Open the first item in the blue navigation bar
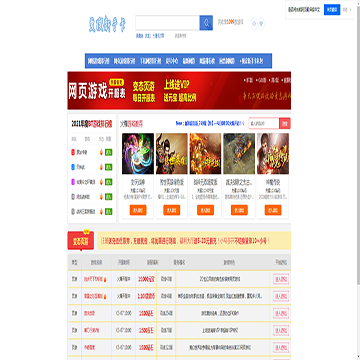 98,61
